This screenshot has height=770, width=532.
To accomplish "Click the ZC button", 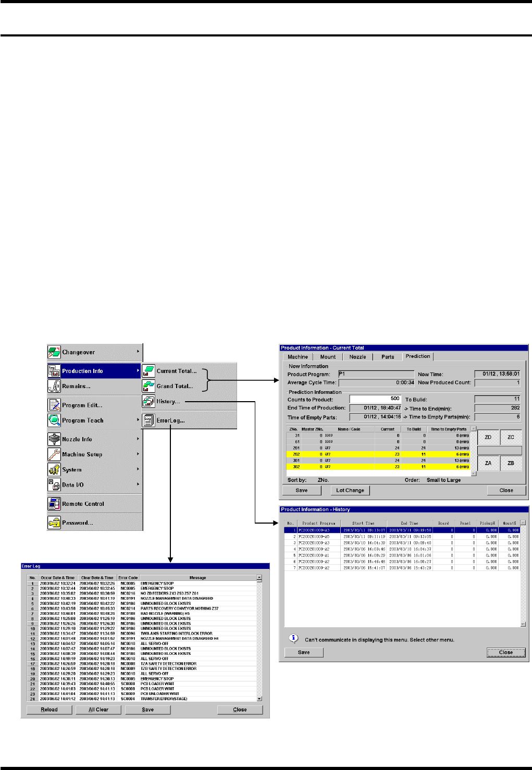I will [x=511, y=437].
